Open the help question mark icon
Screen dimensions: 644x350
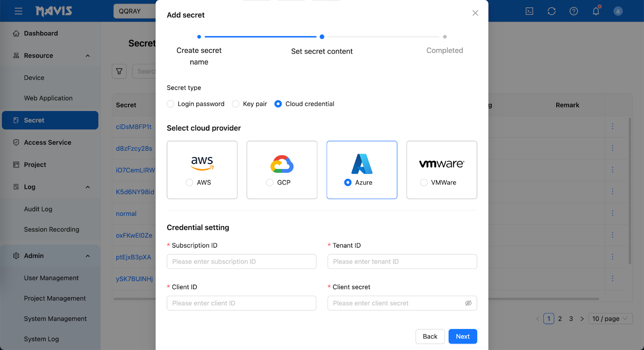click(574, 11)
